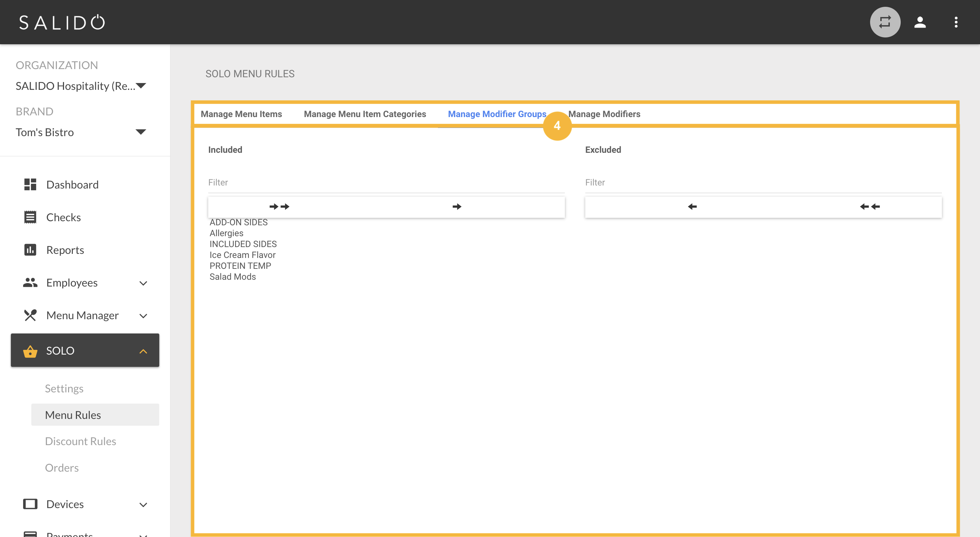Switch to Manage Menu Items tab
Screen dimensions: 980x537
241,114
